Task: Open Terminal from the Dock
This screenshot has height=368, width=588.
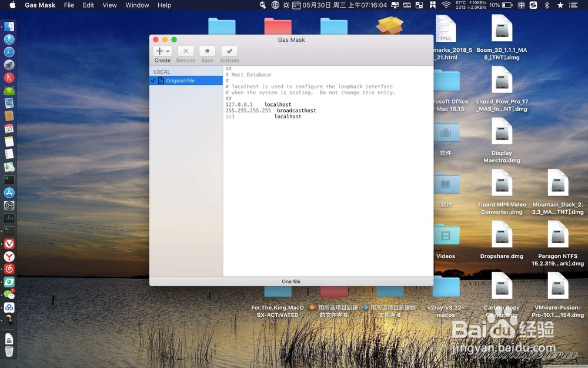Action: 9,231
